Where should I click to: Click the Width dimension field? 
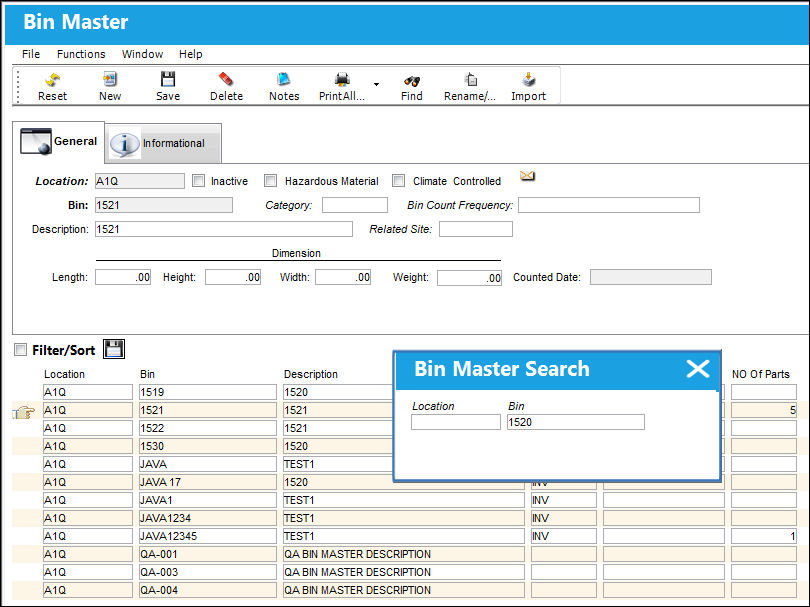click(x=343, y=277)
